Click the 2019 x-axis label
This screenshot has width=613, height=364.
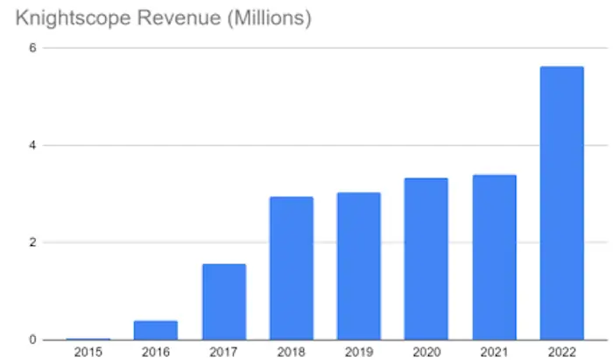point(358,352)
